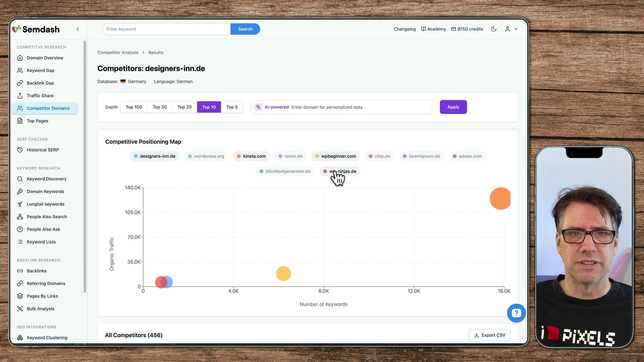
Task: Select the Top 50 depth tab
Action: click(x=160, y=107)
